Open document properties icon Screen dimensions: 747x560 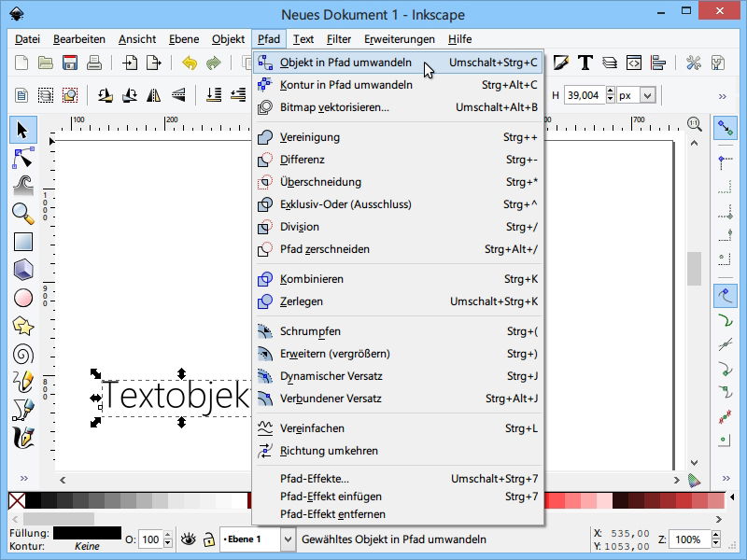(718, 63)
